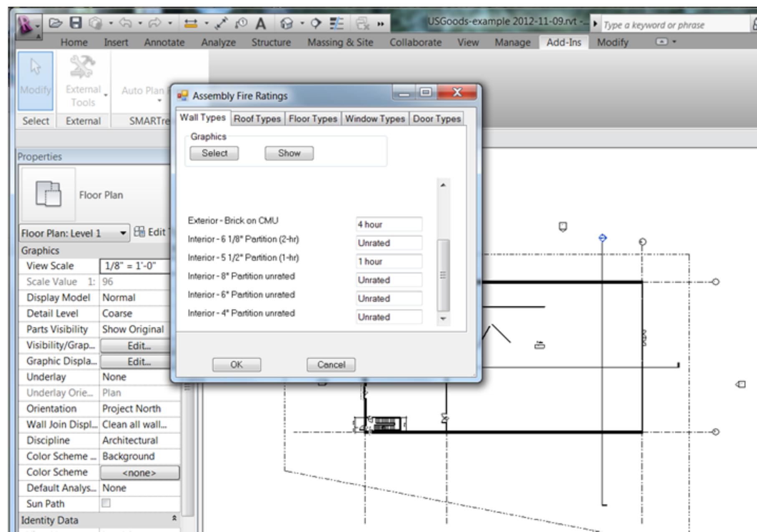Open the Undo history dropdown arrow
Viewport: 757px width, 532px height.
coord(140,24)
